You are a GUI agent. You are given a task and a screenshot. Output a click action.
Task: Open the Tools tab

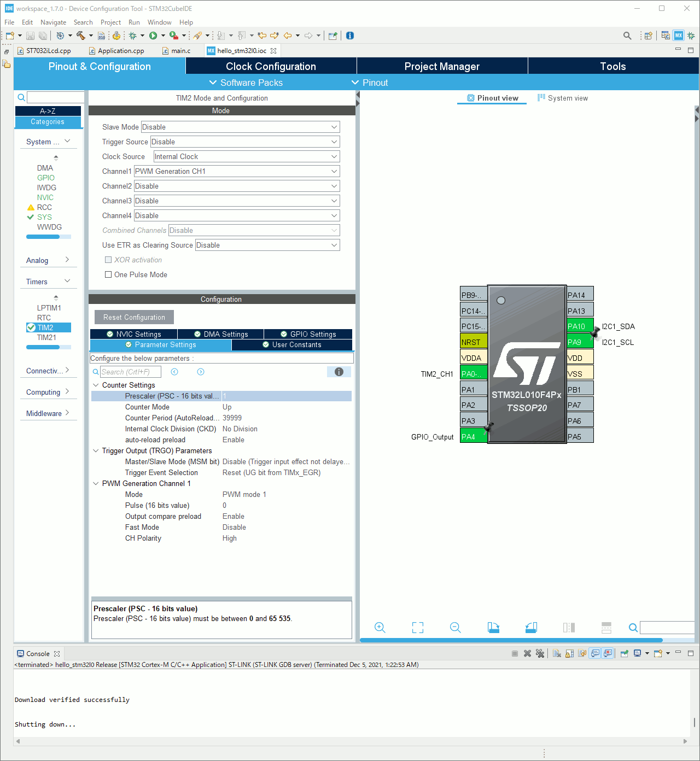pyautogui.click(x=613, y=66)
